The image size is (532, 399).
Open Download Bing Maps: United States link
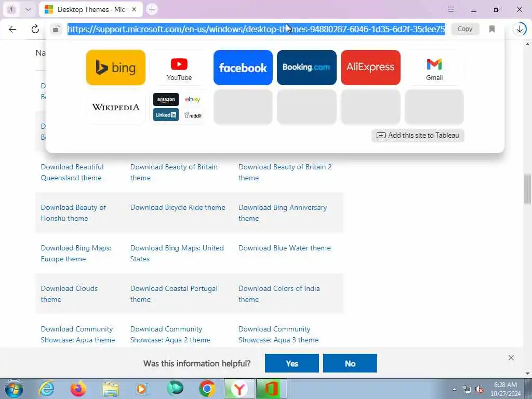pyautogui.click(x=177, y=254)
